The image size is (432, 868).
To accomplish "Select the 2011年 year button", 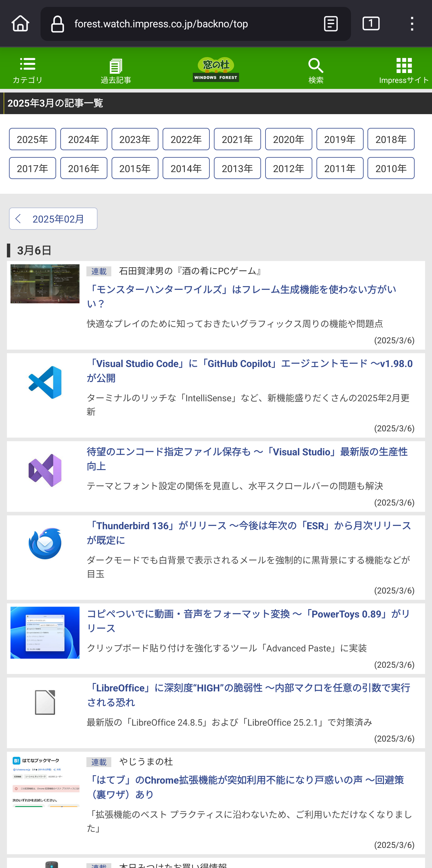I will click(x=340, y=168).
